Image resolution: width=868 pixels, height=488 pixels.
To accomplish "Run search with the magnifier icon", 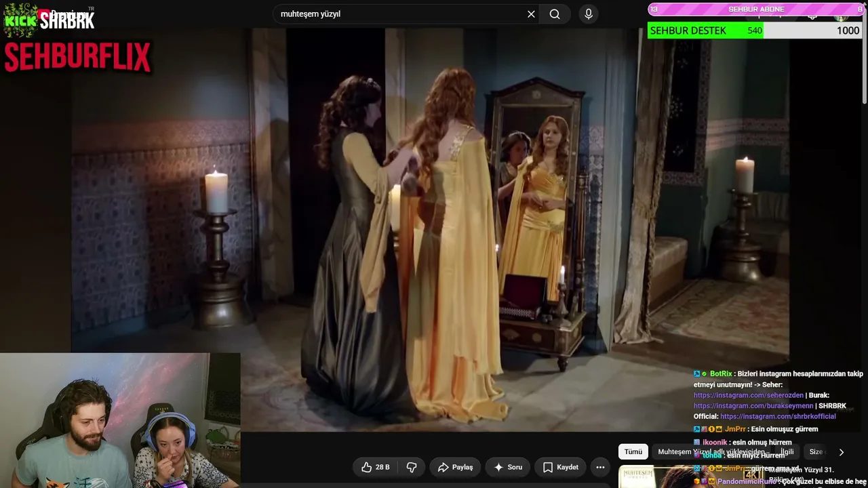I will click(555, 14).
